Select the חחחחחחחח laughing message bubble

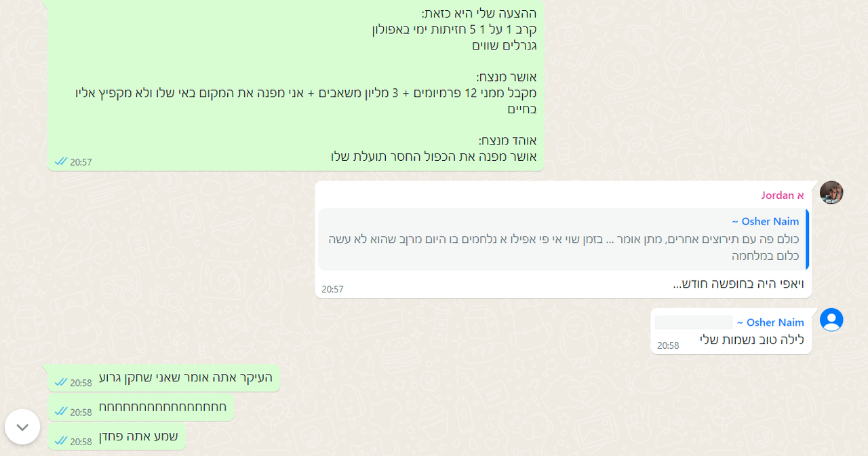(140, 407)
